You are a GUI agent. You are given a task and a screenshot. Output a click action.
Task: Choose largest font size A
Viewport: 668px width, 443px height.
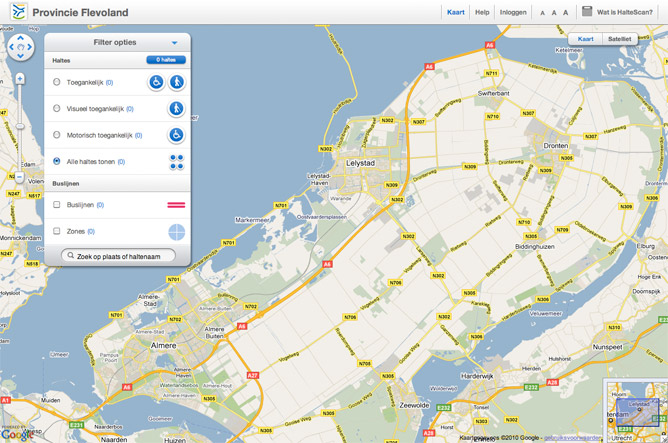(565, 12)
